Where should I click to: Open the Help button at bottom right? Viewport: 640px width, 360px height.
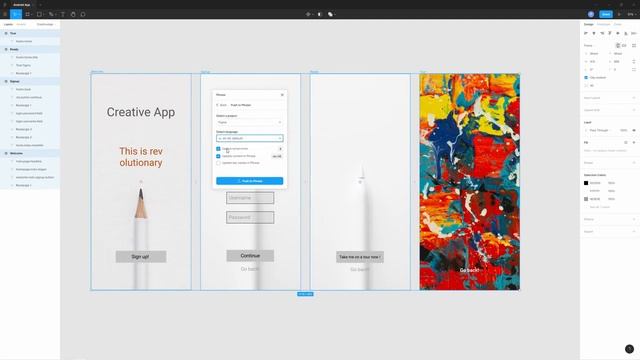coord(629,349)
